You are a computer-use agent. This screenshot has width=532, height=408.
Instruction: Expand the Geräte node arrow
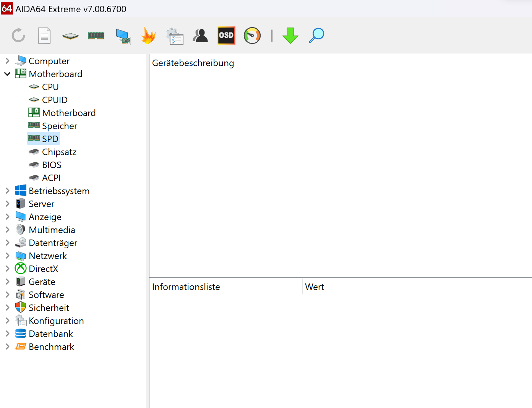7,282
